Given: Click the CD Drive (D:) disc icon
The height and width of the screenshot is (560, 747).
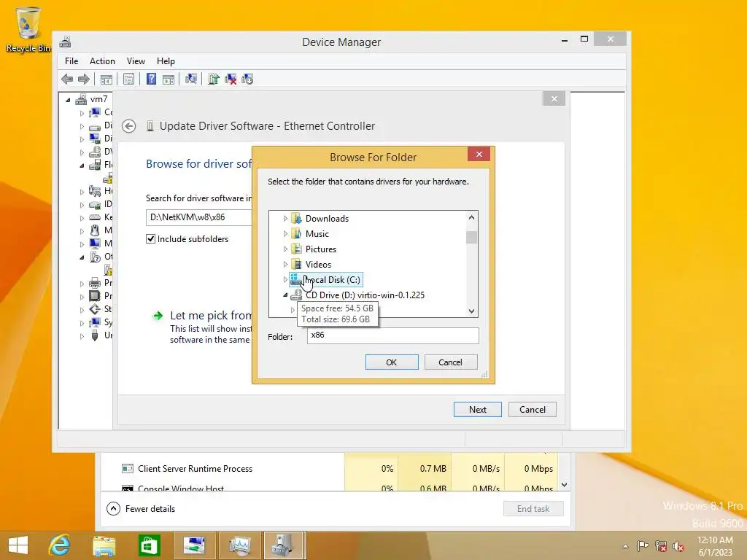Looking at the screenshot, I should click(296, 295).
